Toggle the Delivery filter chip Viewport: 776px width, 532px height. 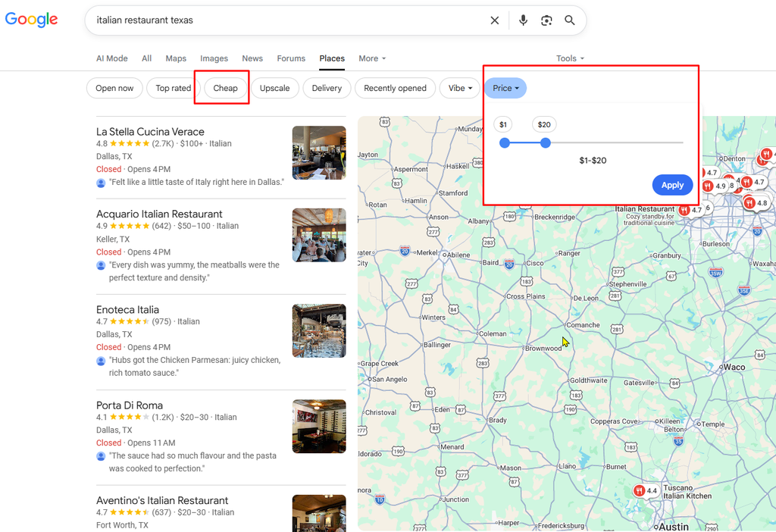[x=327, y=88]
